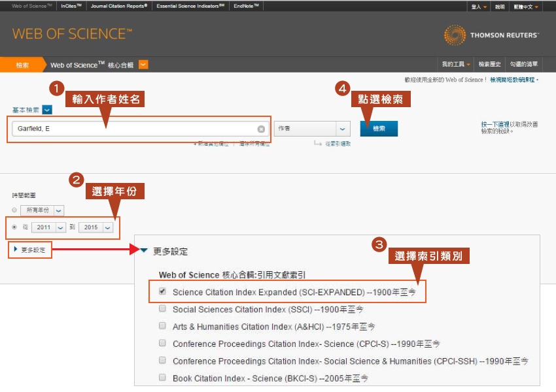The width and height of the screenshot is (556, 392).
Task: Open the 勾選的清單 marked list
Action: (x=524, y=64)
